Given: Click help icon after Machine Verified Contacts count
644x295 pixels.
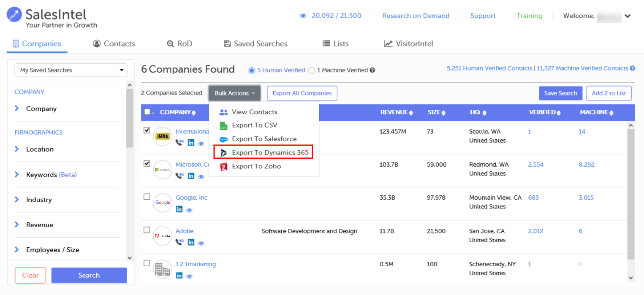Looking at the screenshot, I should tap(632, 68).
